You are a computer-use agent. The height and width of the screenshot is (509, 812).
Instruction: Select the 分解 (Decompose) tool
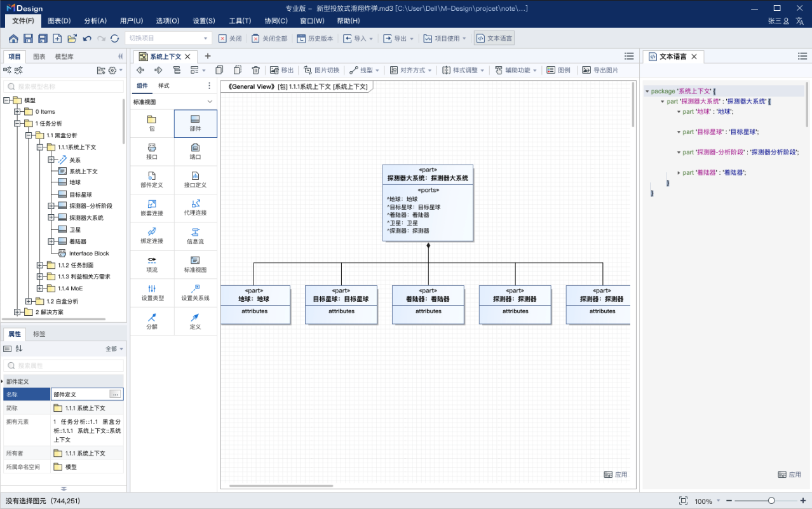coord(151,321)
